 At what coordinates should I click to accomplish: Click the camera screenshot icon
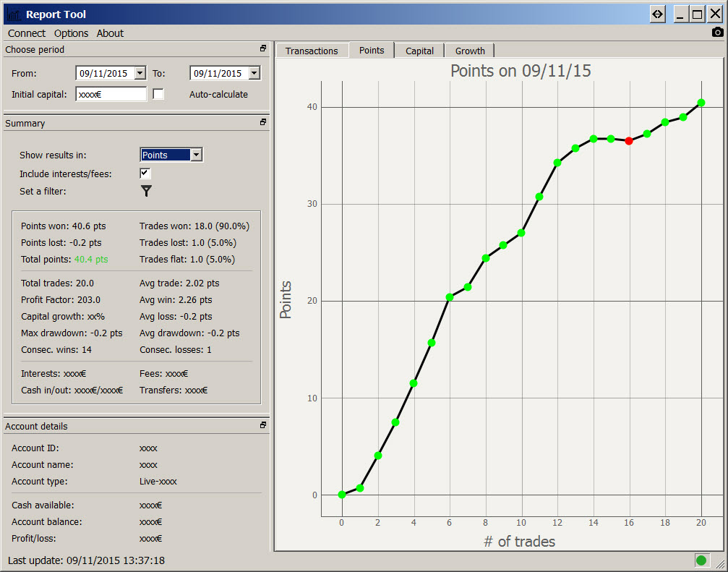click(717, 33)
